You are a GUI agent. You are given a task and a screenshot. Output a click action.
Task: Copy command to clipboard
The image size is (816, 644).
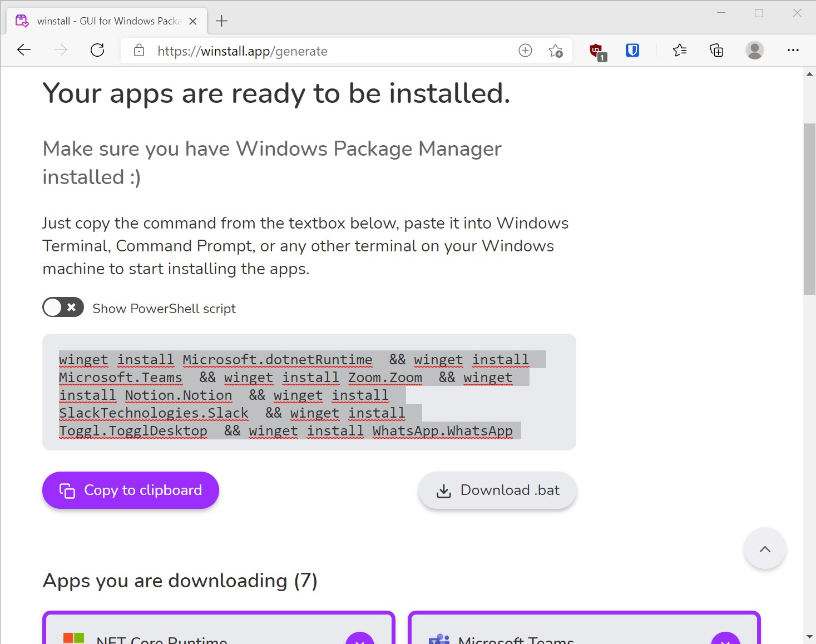coord(131,490)
